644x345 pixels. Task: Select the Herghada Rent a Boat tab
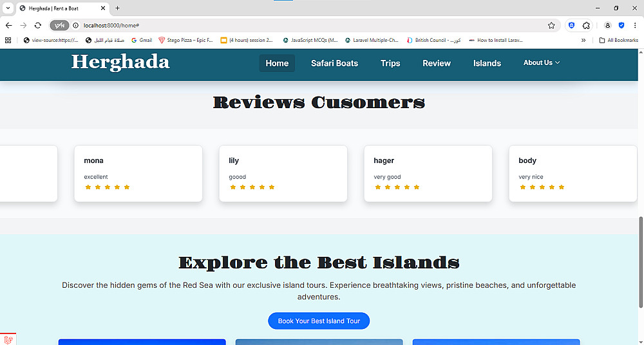[x=62, y=8]
